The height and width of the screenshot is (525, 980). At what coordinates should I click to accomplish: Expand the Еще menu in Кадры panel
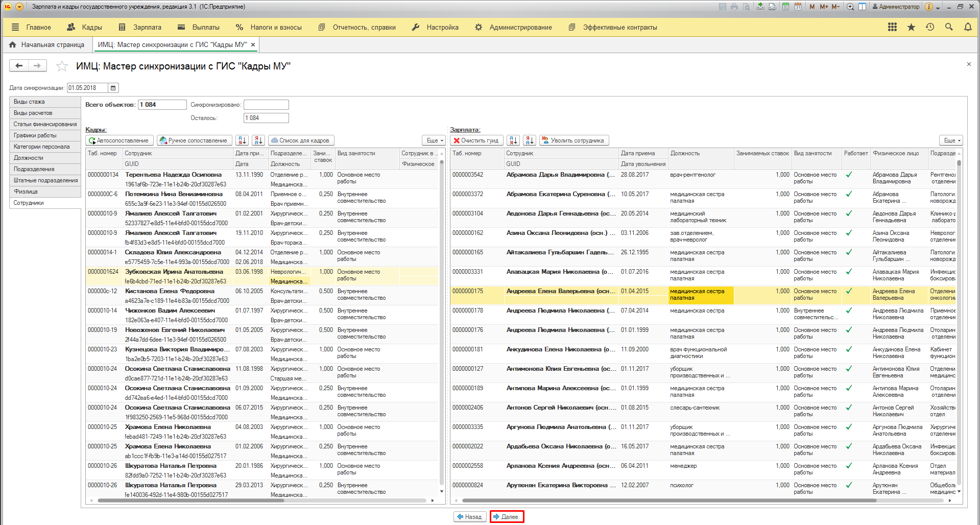coord(435,140)
